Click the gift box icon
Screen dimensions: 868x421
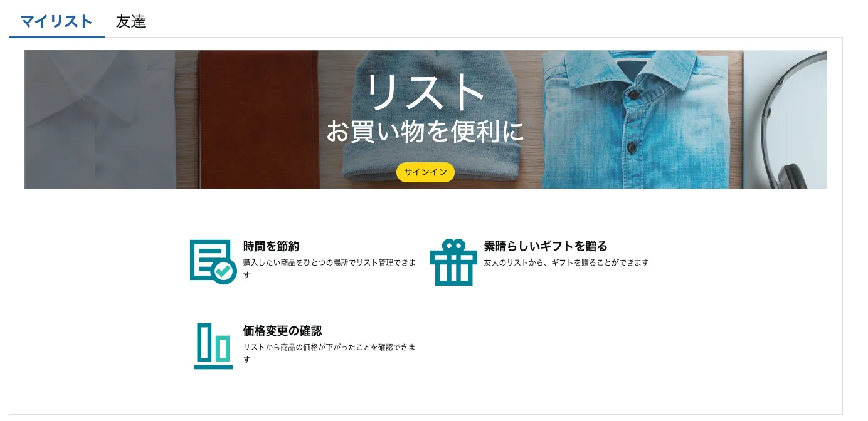click(453, 262)
